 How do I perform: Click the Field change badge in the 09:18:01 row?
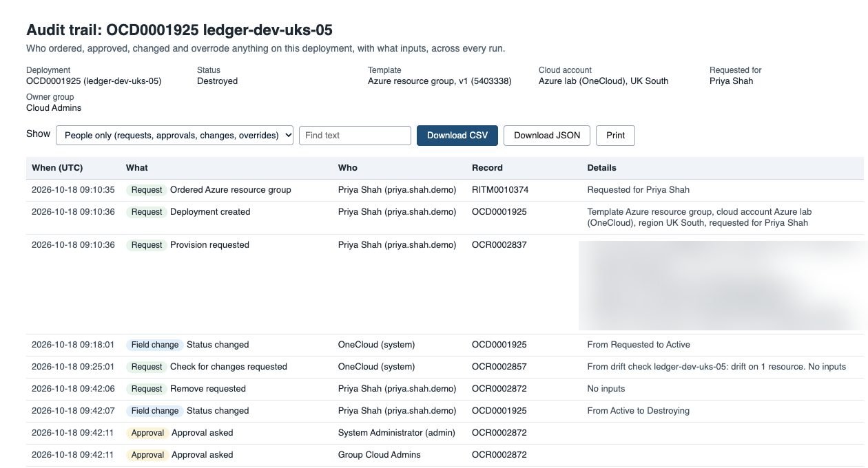pyautogui.click(x=155, y=345)
